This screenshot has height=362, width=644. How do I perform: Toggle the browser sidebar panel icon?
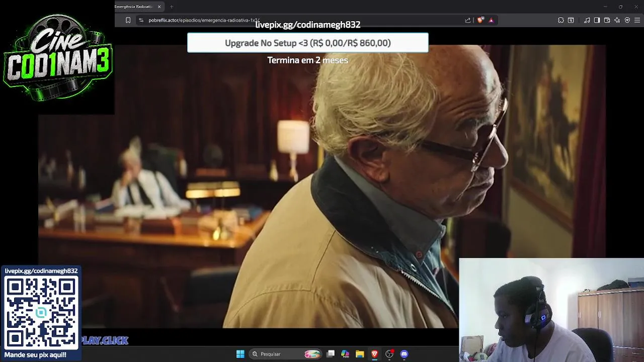(x=597, y=20)
